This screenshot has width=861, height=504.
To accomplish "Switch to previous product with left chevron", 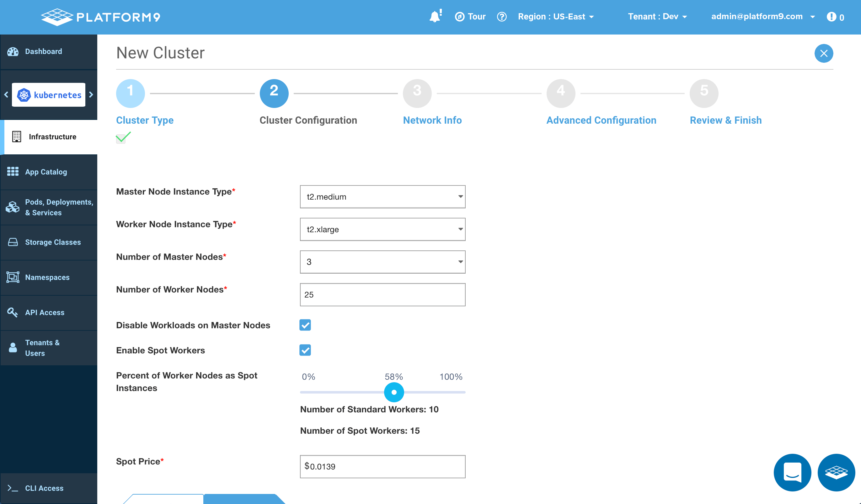I will click(x=6, y=95).
